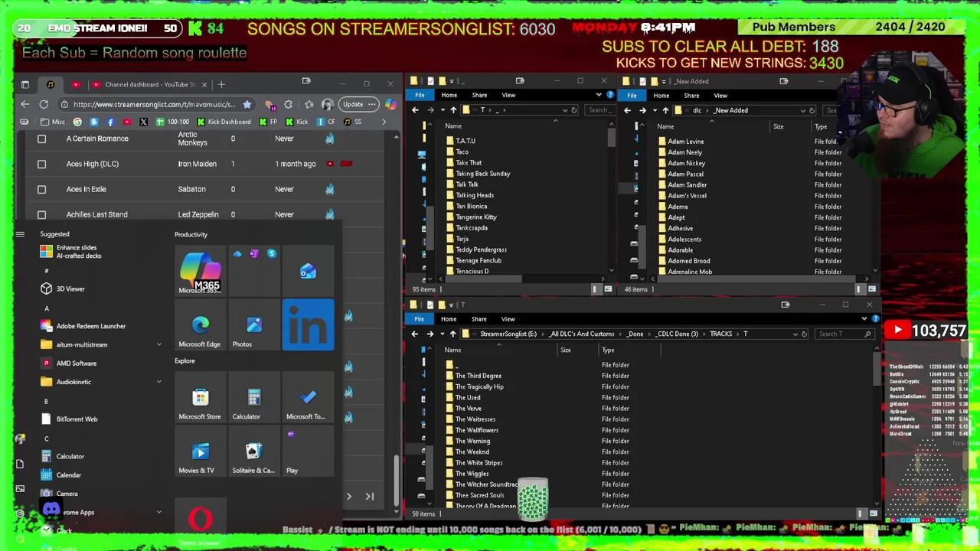
Task: Open the Opera browser tile
Action: coord(200,520)
